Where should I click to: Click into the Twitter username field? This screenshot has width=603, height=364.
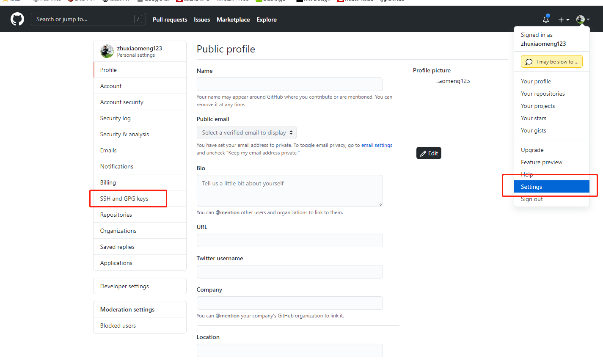(290, 272)
